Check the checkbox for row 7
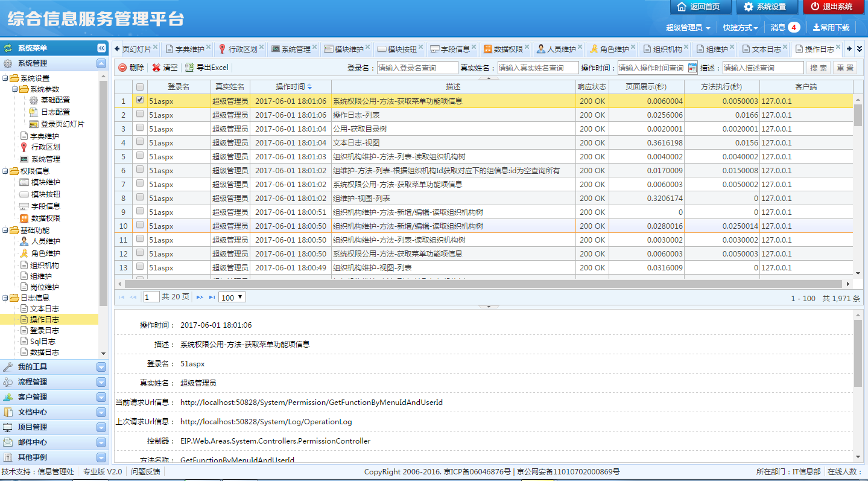 click(x=140, y=184)
